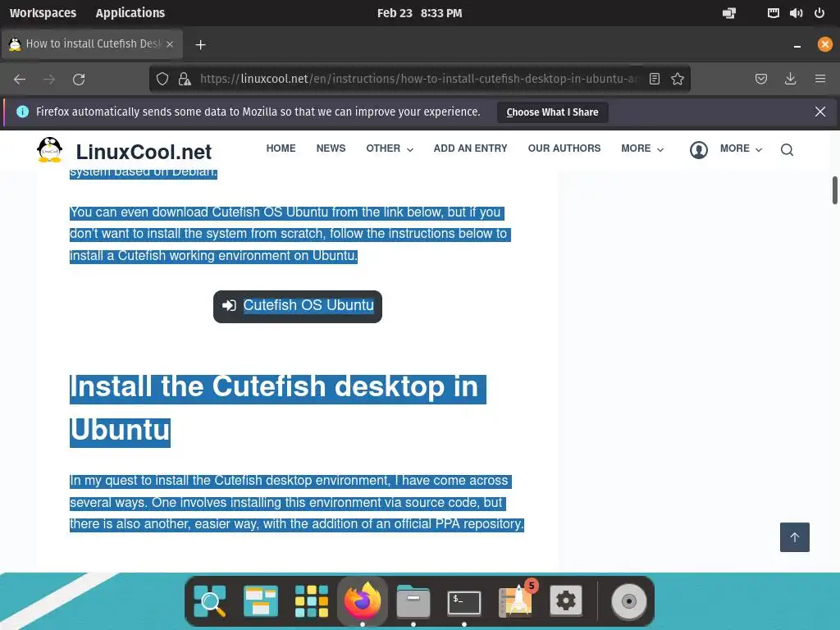
Task: Click the page vertical scrollbar thumb
Action: tap(834, 190)
